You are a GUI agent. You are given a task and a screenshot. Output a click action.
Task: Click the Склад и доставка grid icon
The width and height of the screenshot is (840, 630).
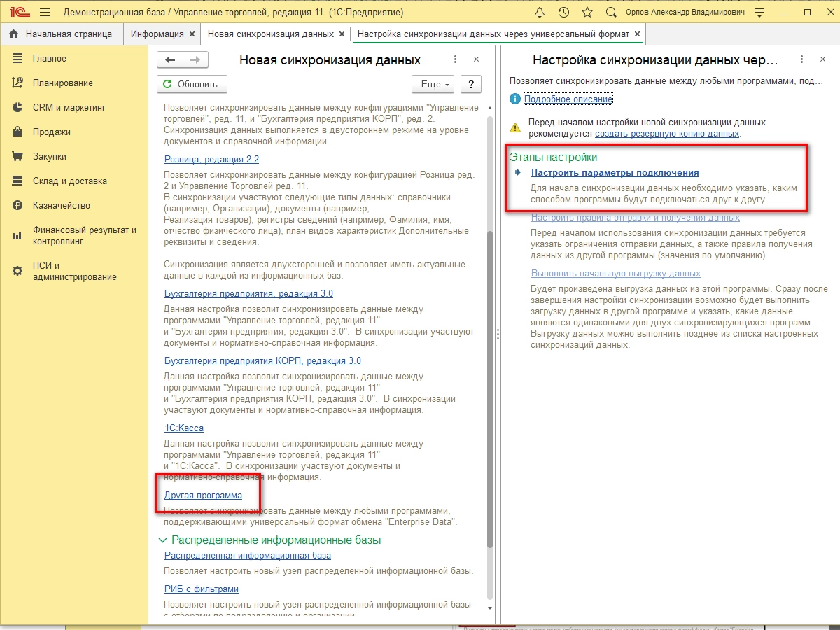18,181
